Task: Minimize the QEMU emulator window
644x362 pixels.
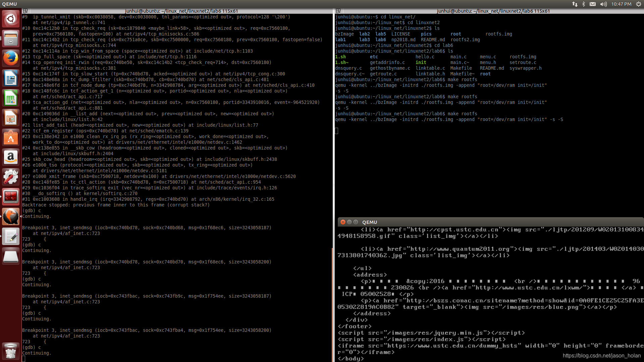Action: click(x=349, y=222)
